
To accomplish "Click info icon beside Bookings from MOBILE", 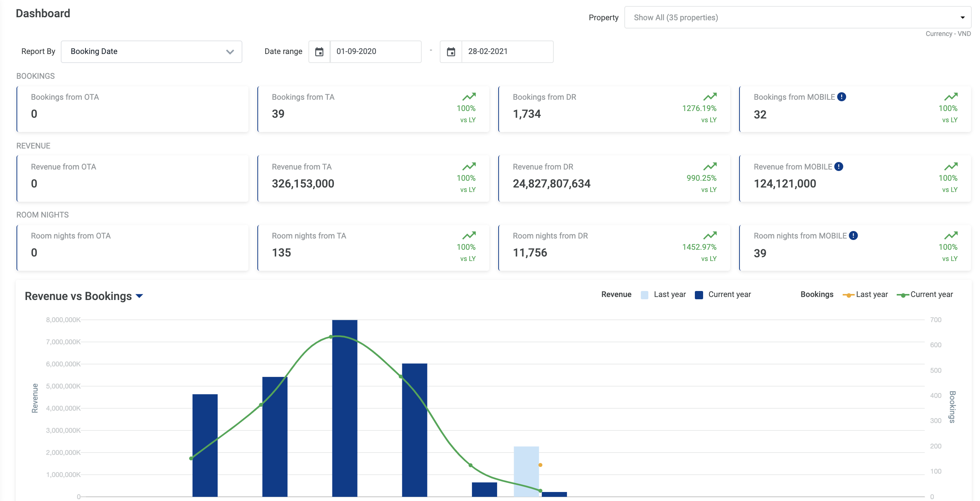I will click(842, 97).
